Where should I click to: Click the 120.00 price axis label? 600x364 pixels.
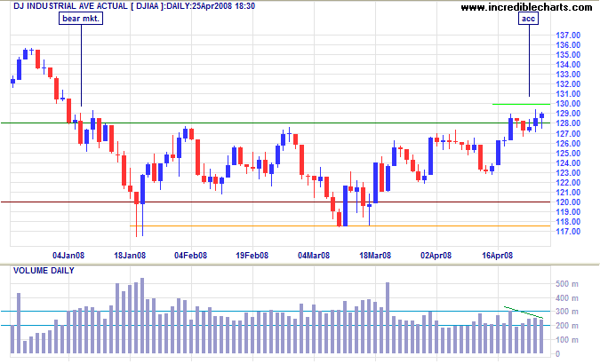(568, 202)
